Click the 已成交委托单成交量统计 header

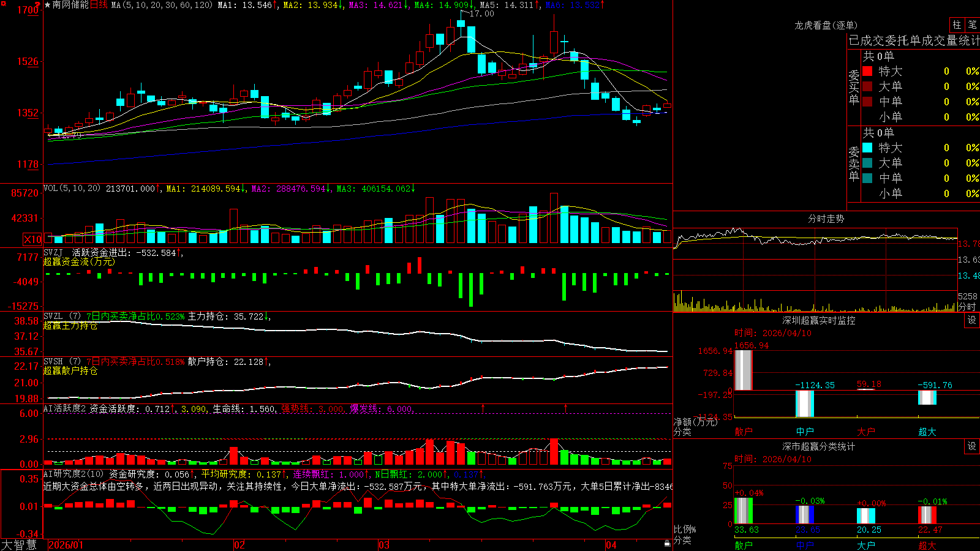tap(914, 40)
